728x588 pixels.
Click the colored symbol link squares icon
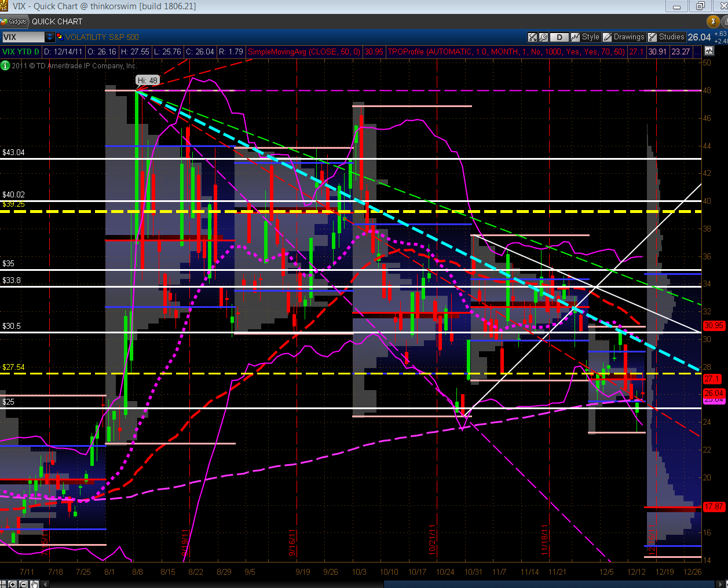(59, 36)
